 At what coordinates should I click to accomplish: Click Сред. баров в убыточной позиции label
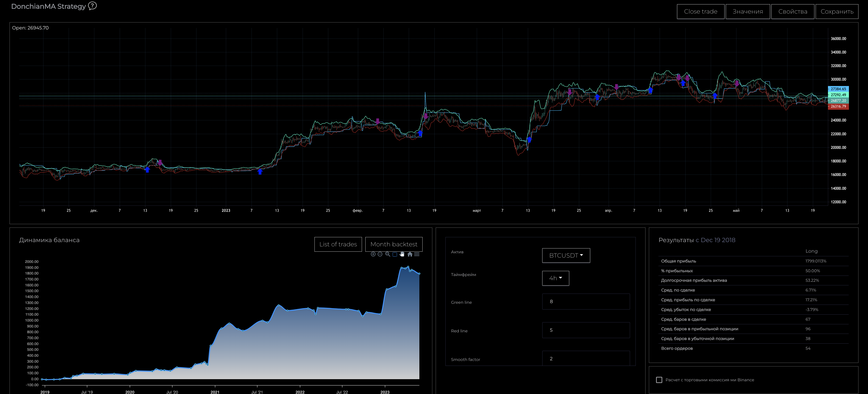[697, 339]
